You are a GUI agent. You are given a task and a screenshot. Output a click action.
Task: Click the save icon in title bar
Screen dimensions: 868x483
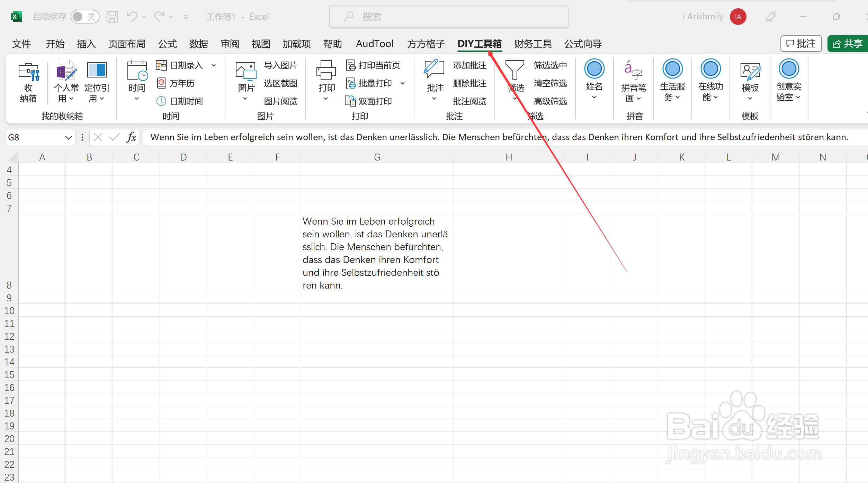click(112, 17)
